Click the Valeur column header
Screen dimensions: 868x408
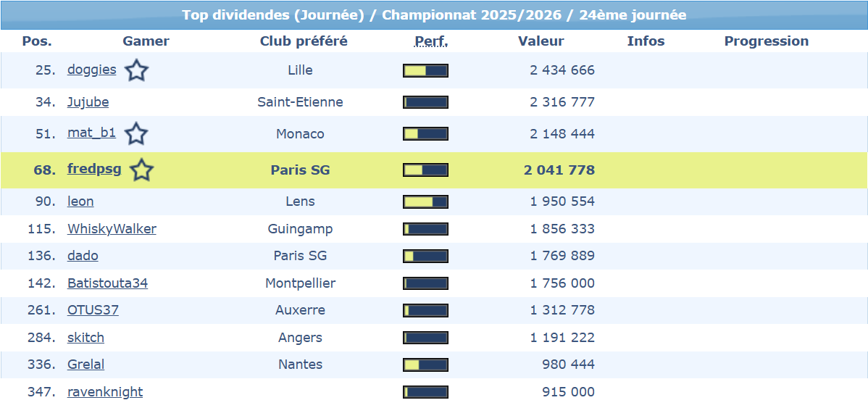tap(541, 41)
